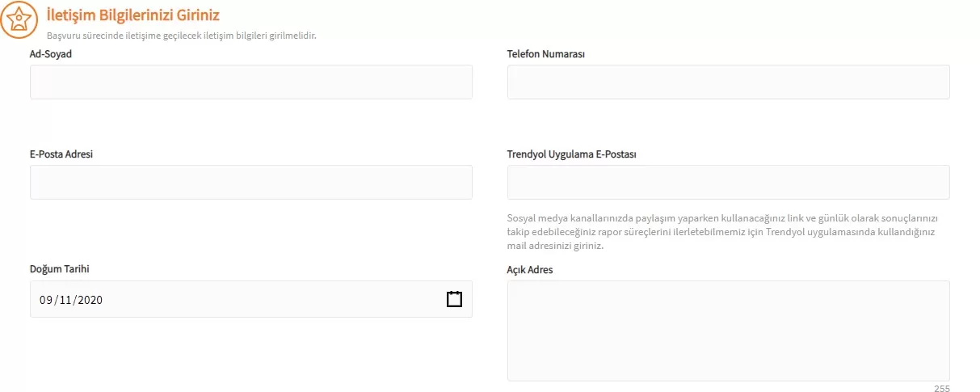Click the Trendyol Uygulama E-Postası label
Screen dimensions: 980x392
coord(572,154)
